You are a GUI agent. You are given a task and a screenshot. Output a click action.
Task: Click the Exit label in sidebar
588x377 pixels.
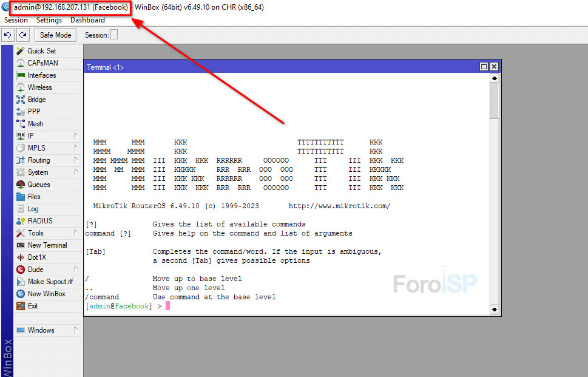pyautogui.click(x=33, y=306)
